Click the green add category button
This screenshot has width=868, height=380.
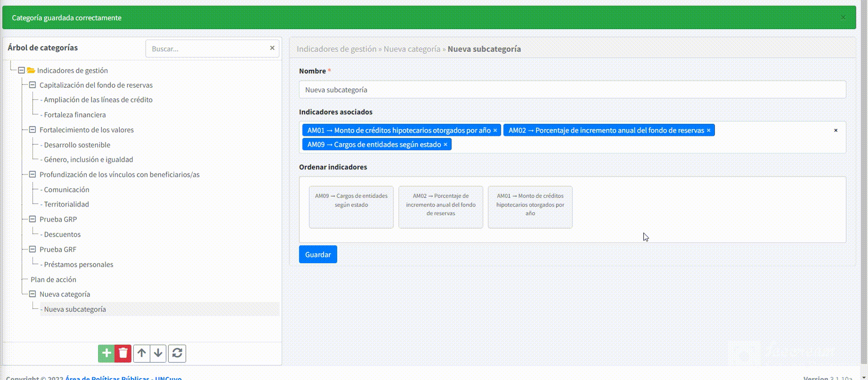tap(106, 353)
